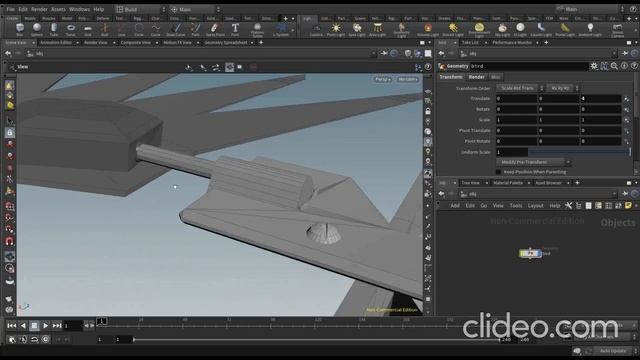Image resolution: width=640 pixels, height=360 pixels.
Task: Open Main radial menu dropdown
Action: pyautogui.click(x=195, y=9)
